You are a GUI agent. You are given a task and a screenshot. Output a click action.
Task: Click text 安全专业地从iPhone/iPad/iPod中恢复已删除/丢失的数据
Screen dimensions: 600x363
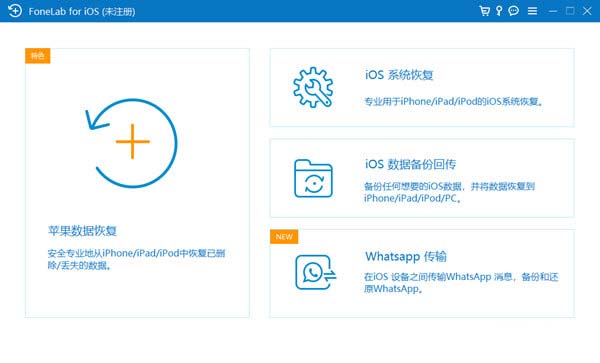coord(136,259)
